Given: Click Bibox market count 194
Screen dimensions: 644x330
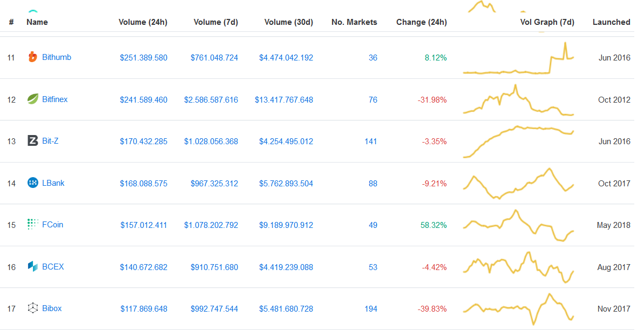Looking at the screenshot, I should click(x=370, y=309).
